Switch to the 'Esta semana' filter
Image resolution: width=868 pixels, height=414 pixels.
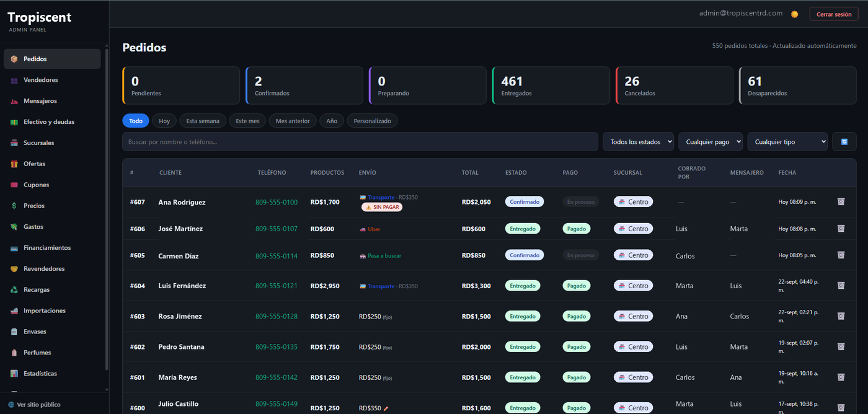click(x=203, y=121)
